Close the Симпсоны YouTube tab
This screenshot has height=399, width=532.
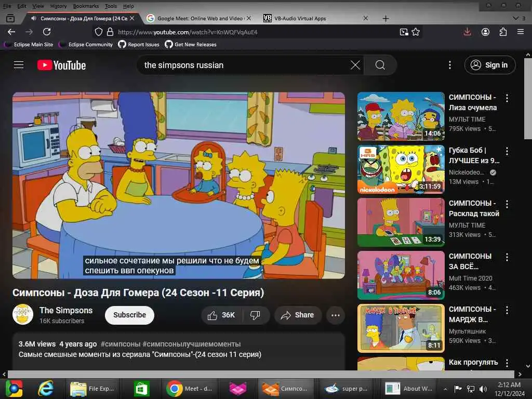[132, 18]
